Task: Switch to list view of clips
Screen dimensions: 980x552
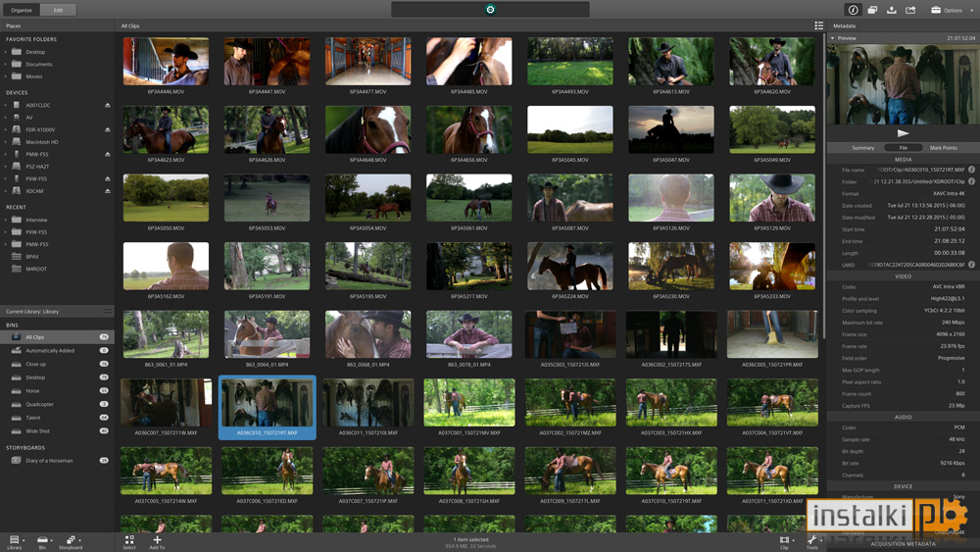Action: tap(818, 25)
